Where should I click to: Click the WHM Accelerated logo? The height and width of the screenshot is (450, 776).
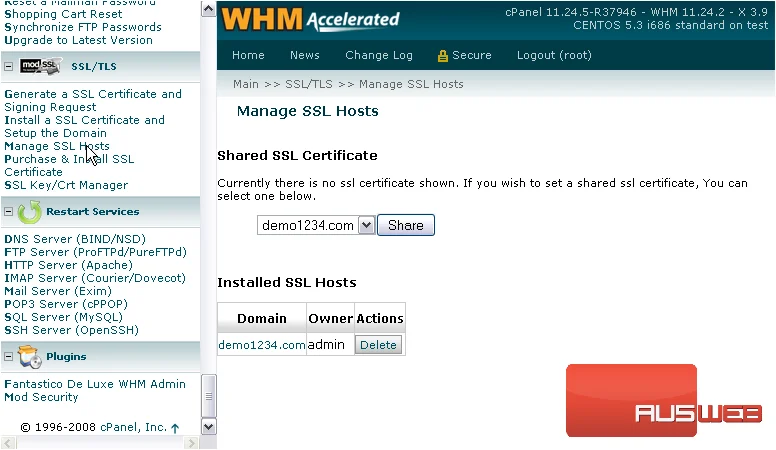coord(310,19)
